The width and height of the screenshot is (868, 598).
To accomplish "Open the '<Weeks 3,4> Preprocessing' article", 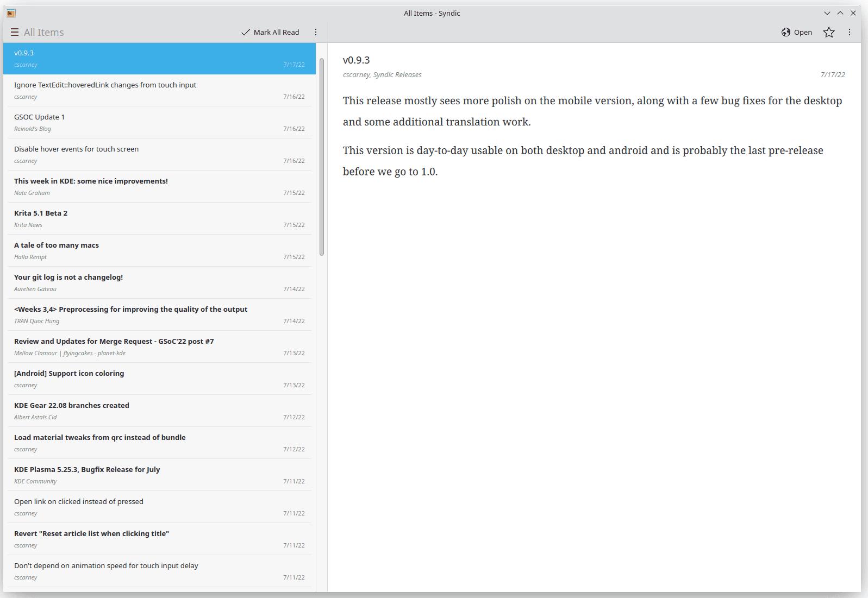I will (x=159, y=315).
